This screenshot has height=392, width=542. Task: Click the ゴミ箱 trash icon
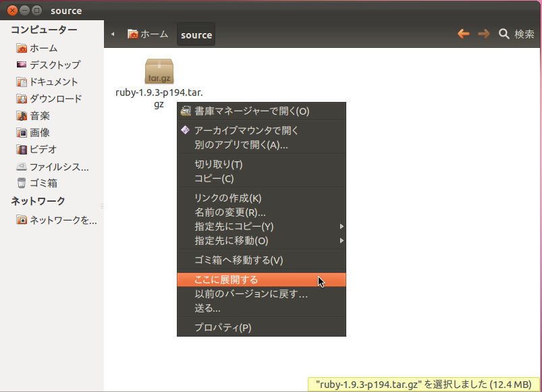22,183
